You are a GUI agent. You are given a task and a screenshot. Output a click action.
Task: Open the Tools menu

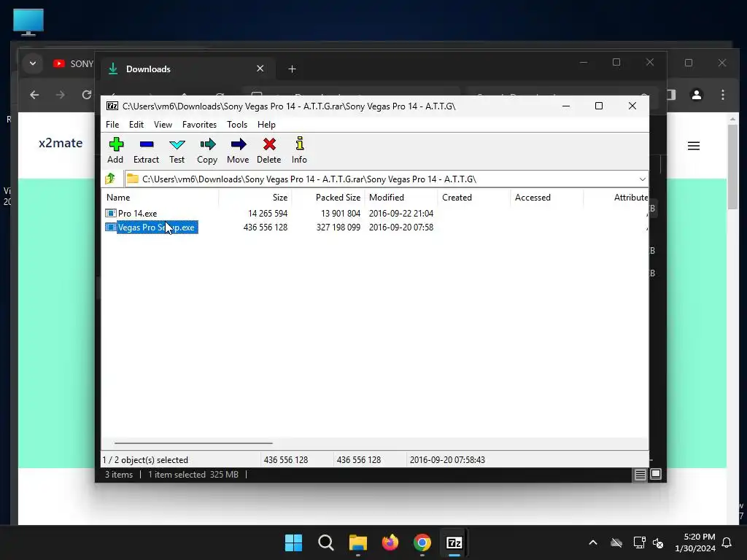pos(237,124)
